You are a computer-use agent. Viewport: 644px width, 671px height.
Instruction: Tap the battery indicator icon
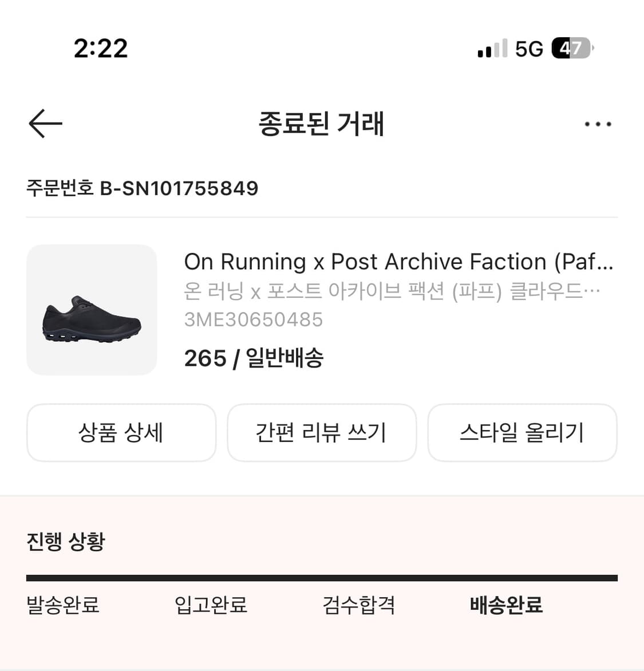[572, 49]
